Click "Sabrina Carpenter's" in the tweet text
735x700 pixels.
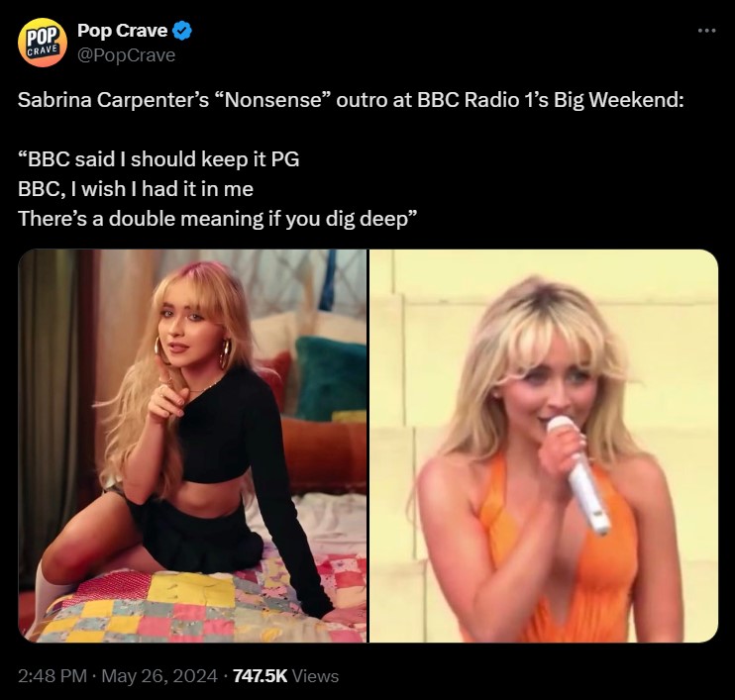tap(113, 99)
